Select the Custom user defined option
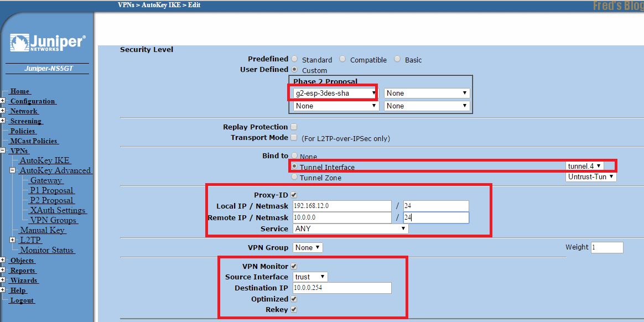This screenshot has height=322, width=644. click(x=294, y=69)
